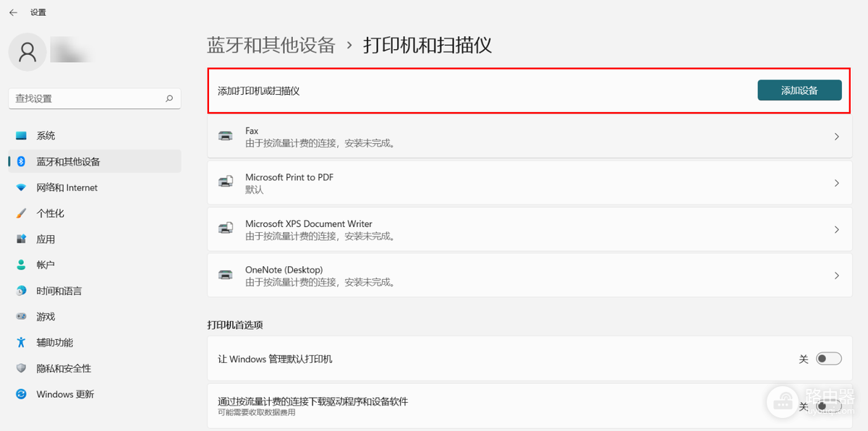The height and width of the screenshot is (431, 868).
Task: Expand OneNote (Desktop) entry chevron
Action: (x=837, y=276)
